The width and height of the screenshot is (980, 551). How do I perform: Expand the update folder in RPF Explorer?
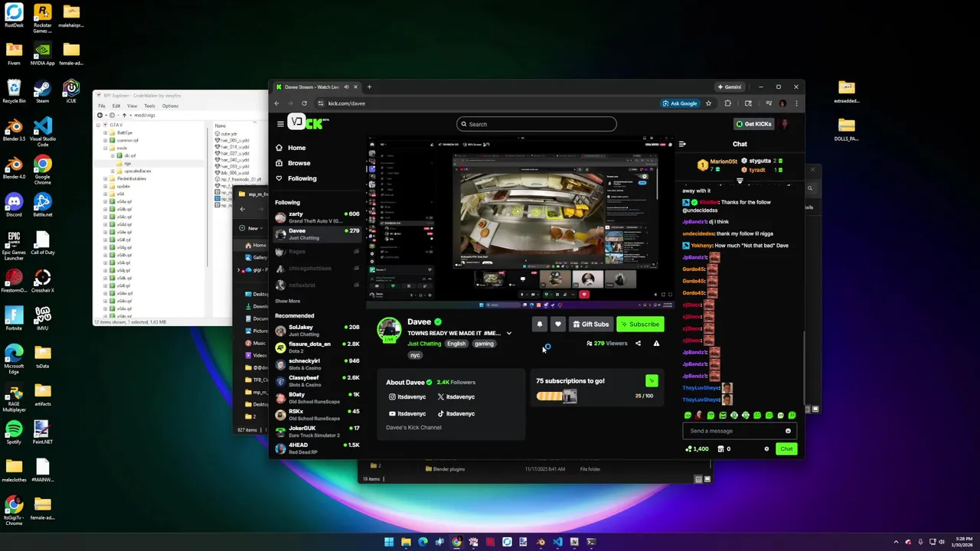106,187
